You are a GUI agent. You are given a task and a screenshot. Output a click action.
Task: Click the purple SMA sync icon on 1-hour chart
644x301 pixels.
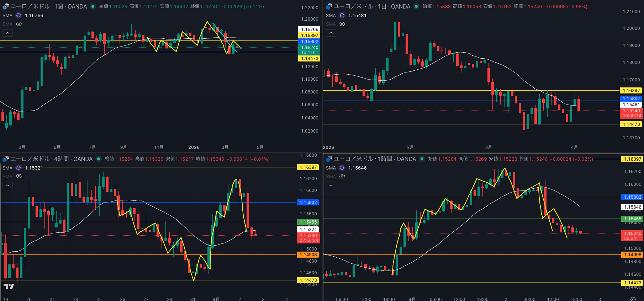pyautogui.click(x=342, y=168)
